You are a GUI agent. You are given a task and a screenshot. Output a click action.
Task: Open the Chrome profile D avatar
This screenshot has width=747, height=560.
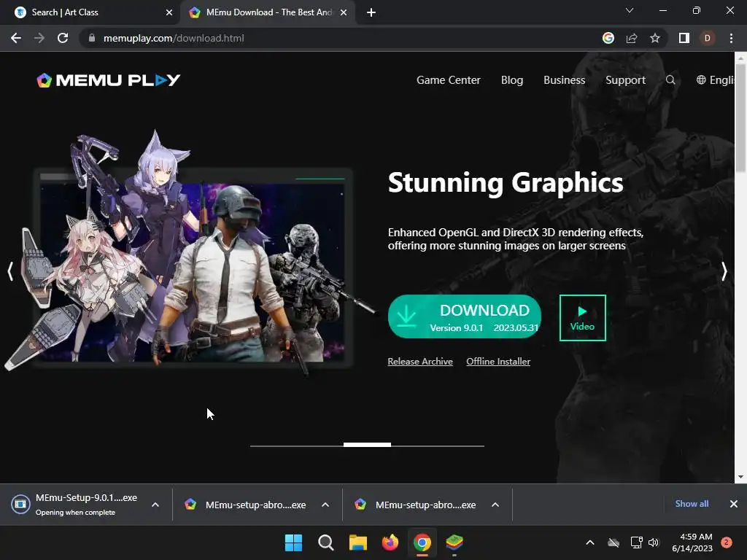click(708, 38)
